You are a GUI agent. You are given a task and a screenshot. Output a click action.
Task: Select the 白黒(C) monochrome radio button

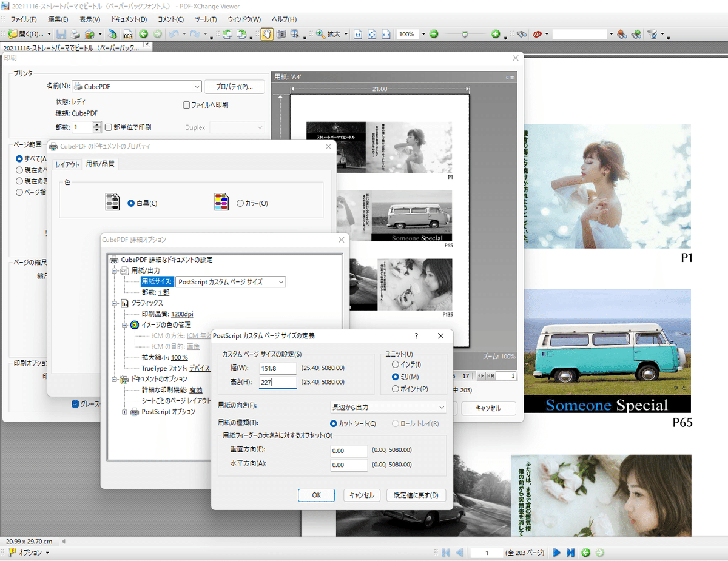click(131, 203)
